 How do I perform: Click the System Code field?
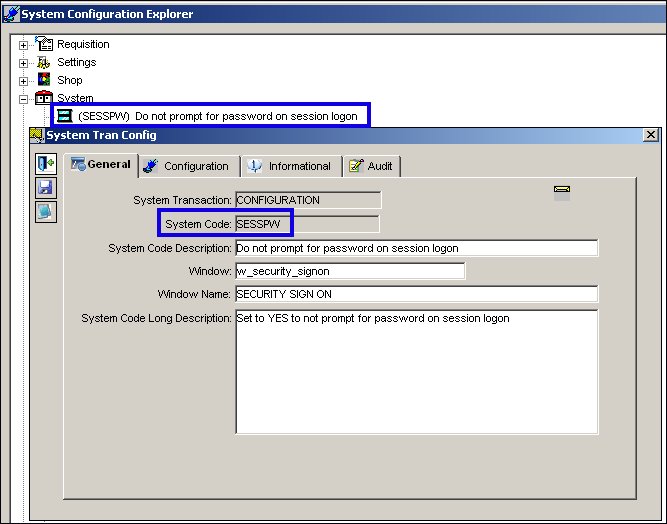(307, 224)
